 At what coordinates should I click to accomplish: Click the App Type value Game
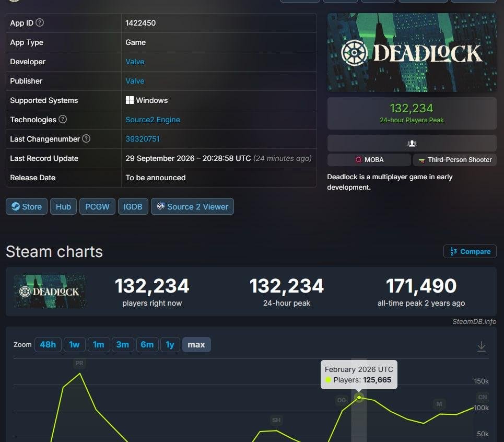pyautogui.click(x=136, y=42)
